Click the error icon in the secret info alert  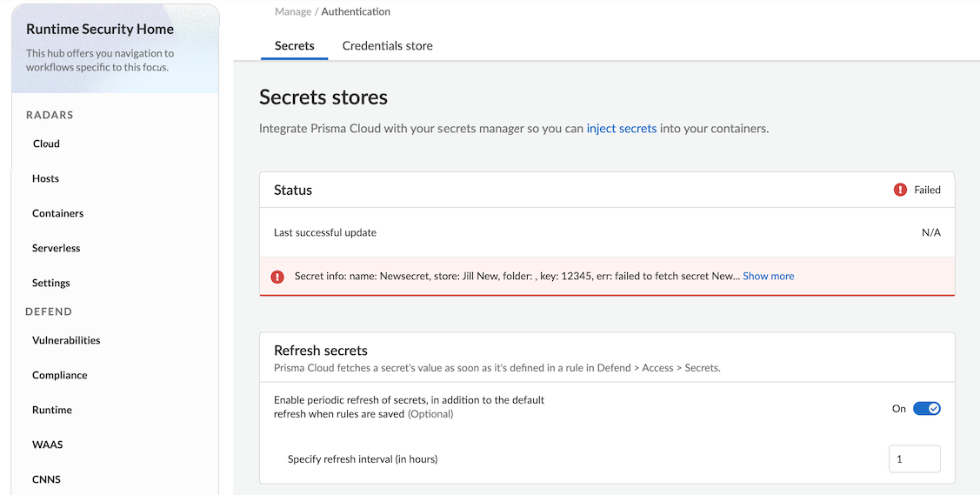(277, 277)
